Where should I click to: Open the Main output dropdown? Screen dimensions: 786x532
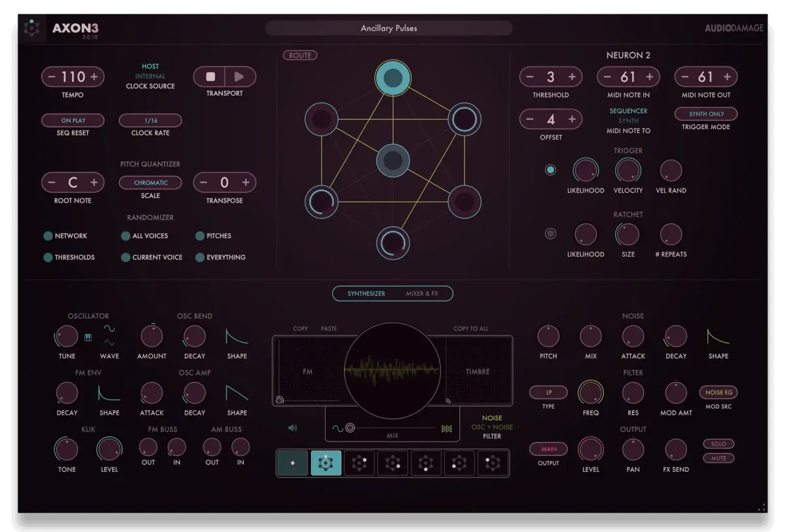click(x=548, y=449)
